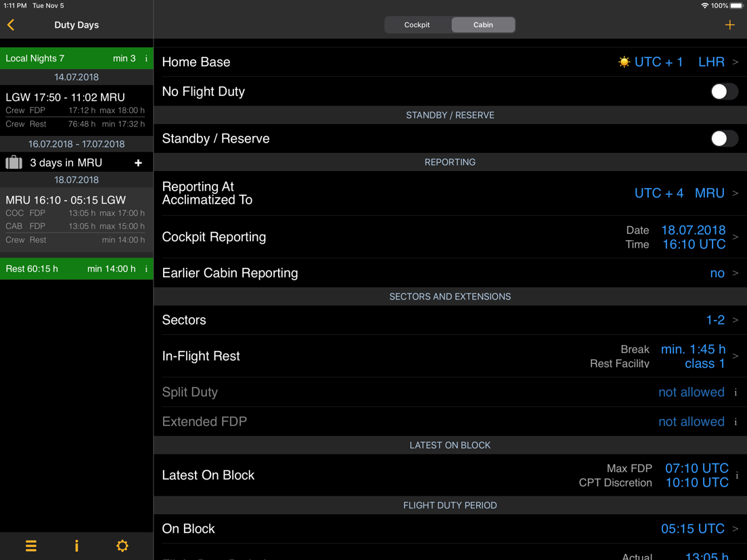
Task: Select the 3 days in MRU row
Action: [76, 163]
